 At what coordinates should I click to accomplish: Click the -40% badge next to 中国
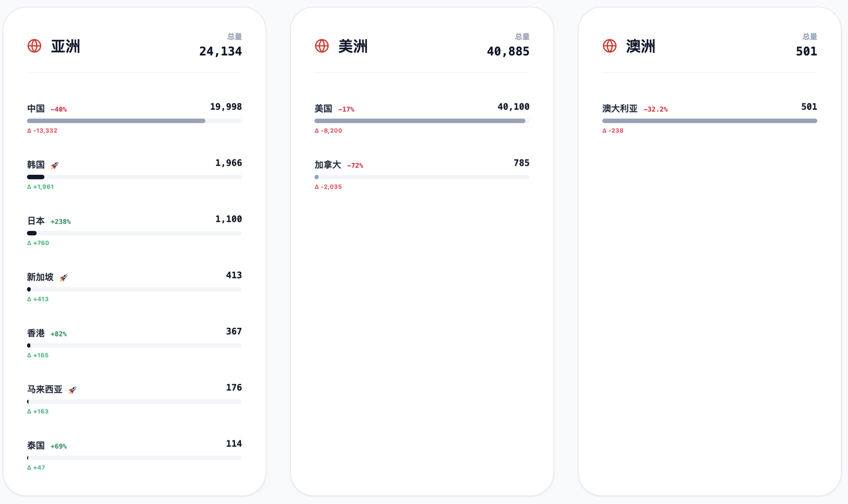(59, 109)
